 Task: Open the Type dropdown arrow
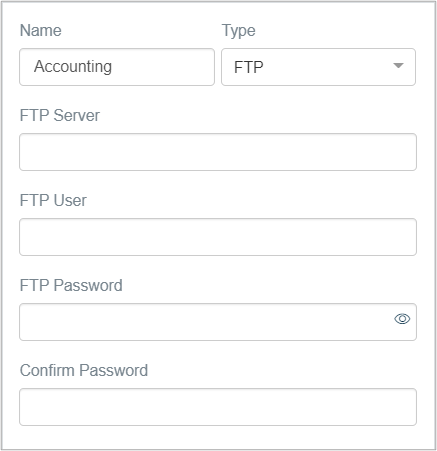(x=398, y=66)
